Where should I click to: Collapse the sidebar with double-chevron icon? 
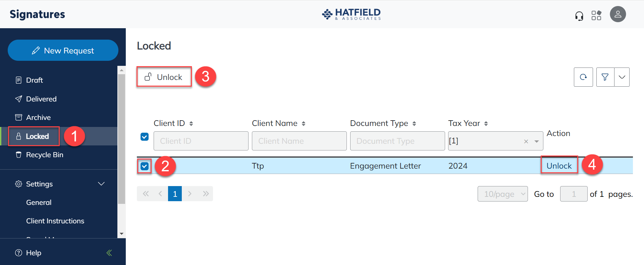(109, 253)
